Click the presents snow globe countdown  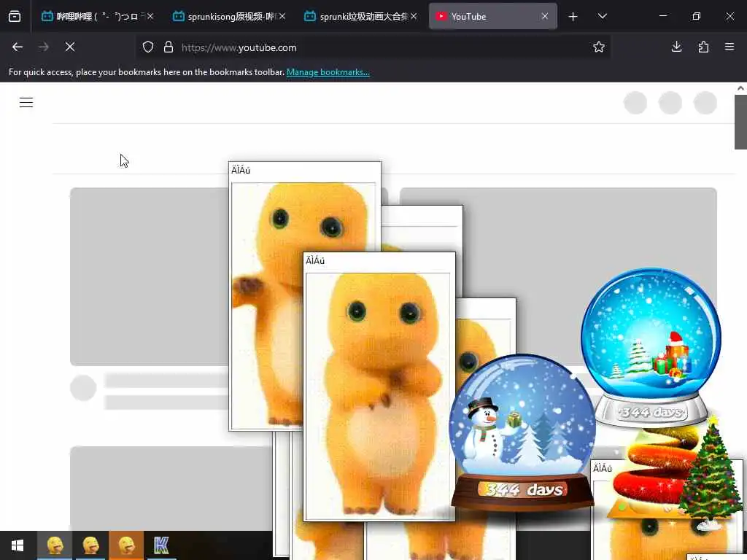(651, 346)
